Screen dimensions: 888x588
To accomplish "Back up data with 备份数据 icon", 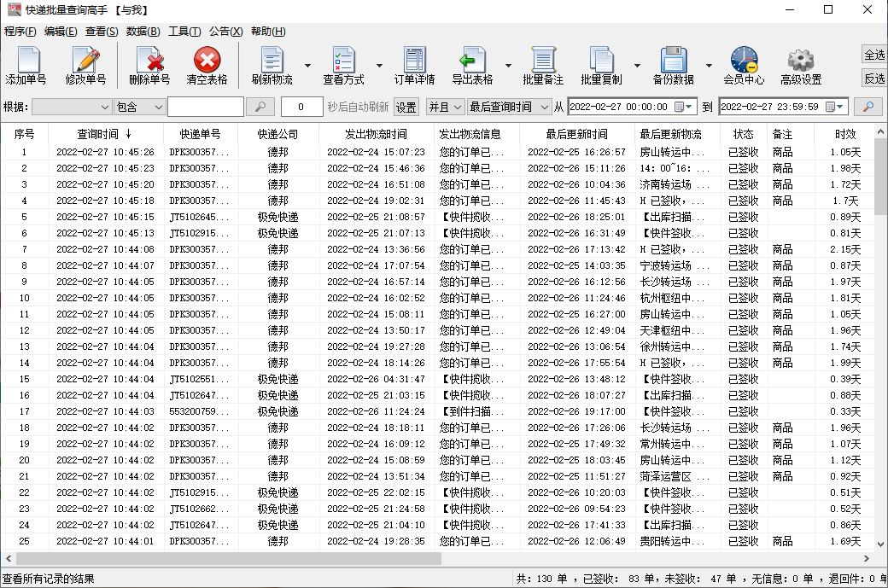I will [x=674, y=65].
